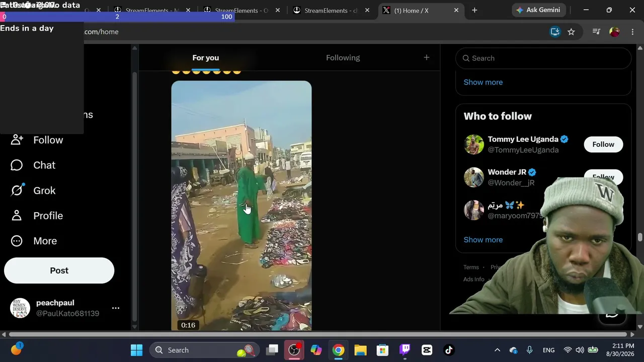The width and height of the screenshot is (644, 362).
Task: Switch to the first StreamElements tab
Action: (153, 10)
